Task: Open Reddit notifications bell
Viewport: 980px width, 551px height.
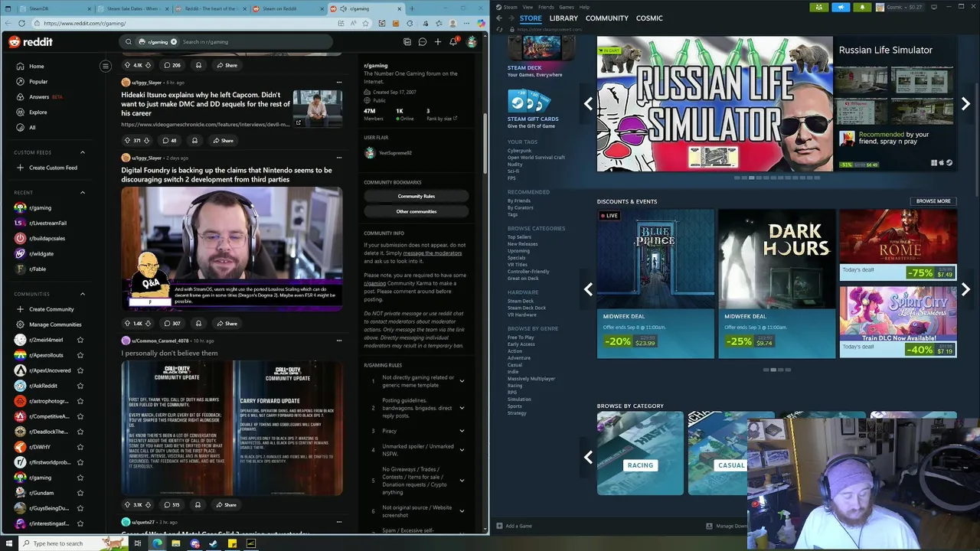Action: click(453, 42)
